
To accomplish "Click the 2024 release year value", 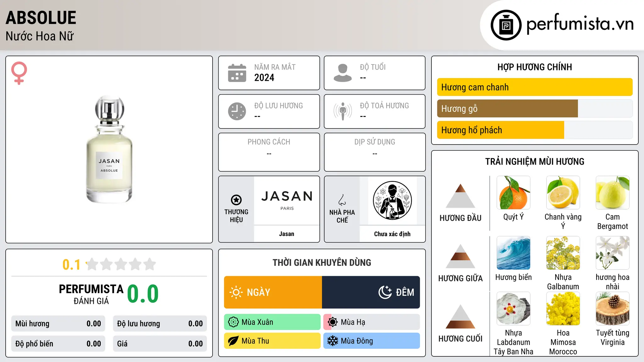I will click(264, 78).
